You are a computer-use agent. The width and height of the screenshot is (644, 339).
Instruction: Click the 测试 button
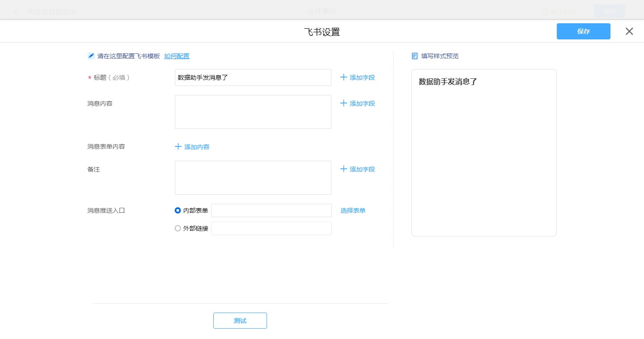240,321
